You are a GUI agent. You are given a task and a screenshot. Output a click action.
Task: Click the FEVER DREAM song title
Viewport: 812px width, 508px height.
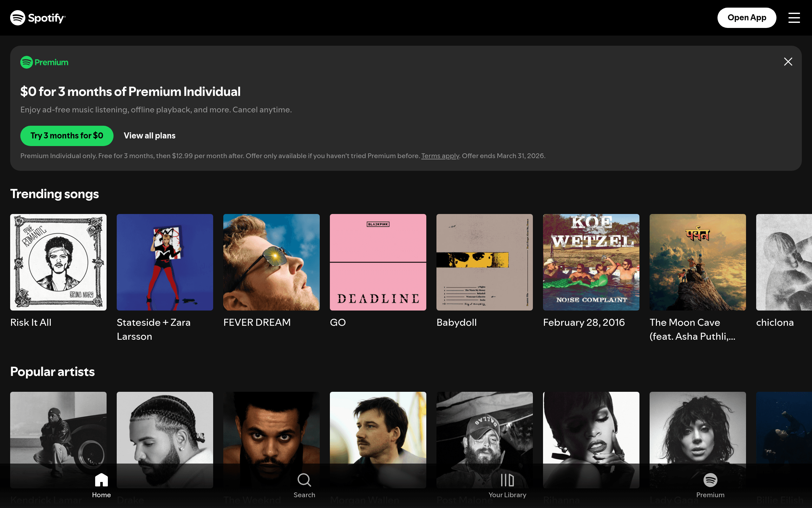pos(257,323)
